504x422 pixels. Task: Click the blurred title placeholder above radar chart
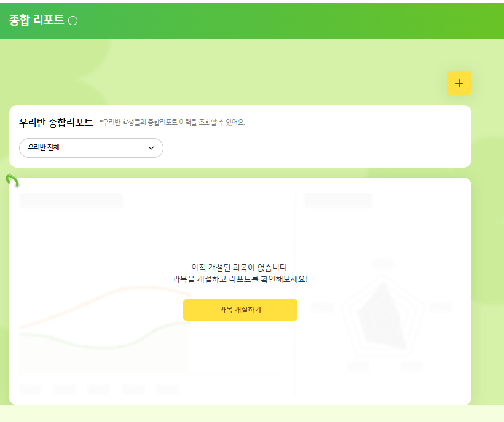click(338, 200)
